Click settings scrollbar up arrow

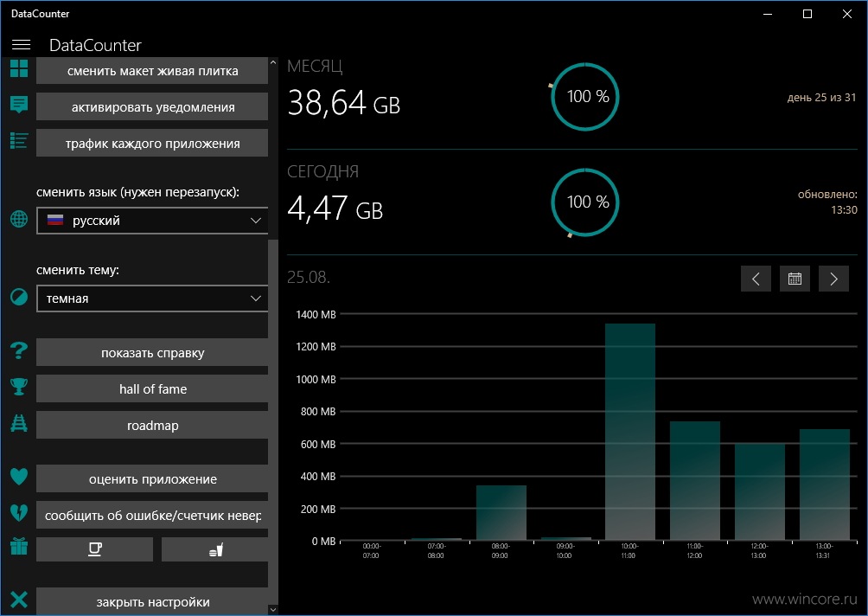(273, 62)
